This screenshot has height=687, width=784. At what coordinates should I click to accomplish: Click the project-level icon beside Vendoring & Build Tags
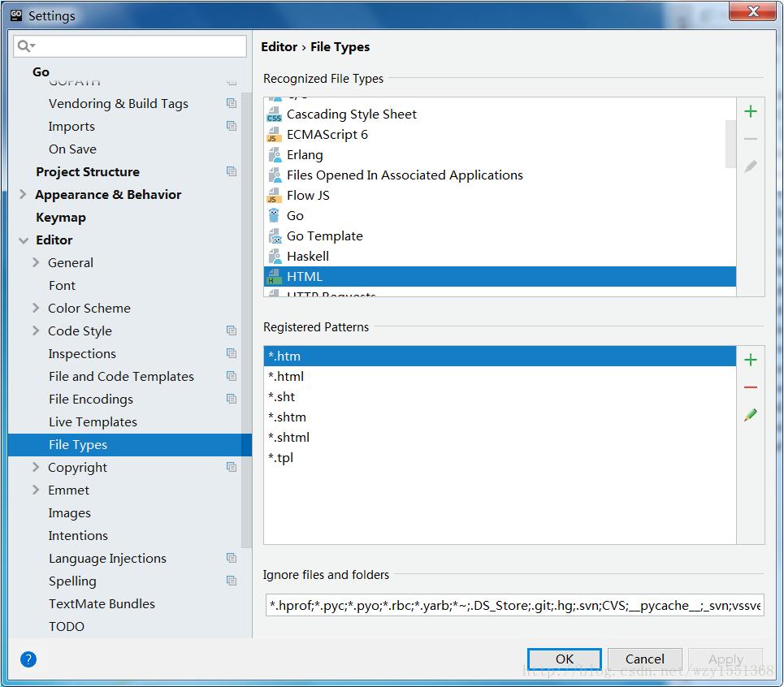click(x=231, y=103)
